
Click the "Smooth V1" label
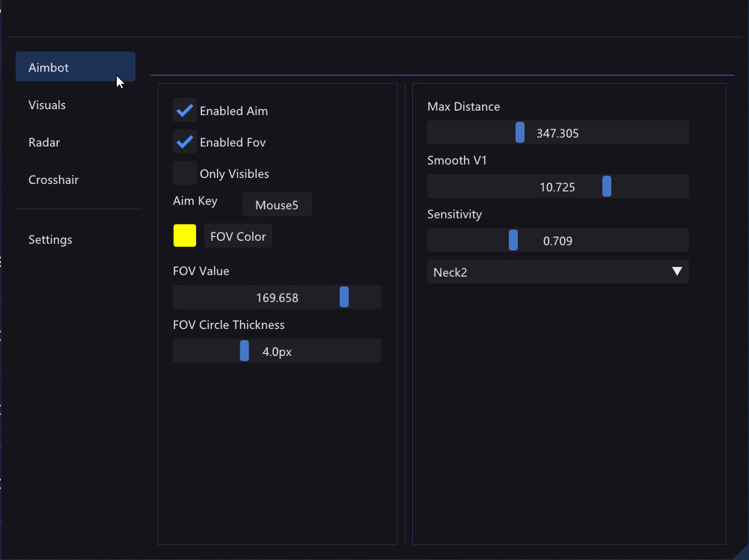click(456, 161)
